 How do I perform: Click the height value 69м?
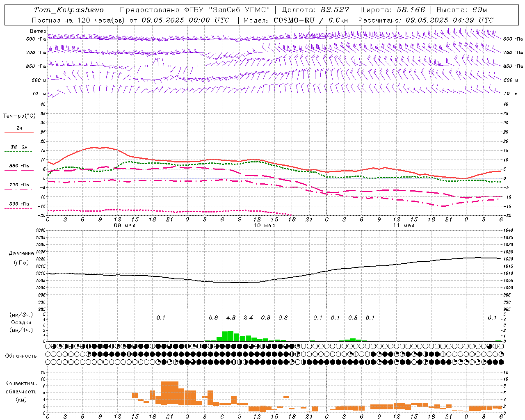[x=479, y=10]
